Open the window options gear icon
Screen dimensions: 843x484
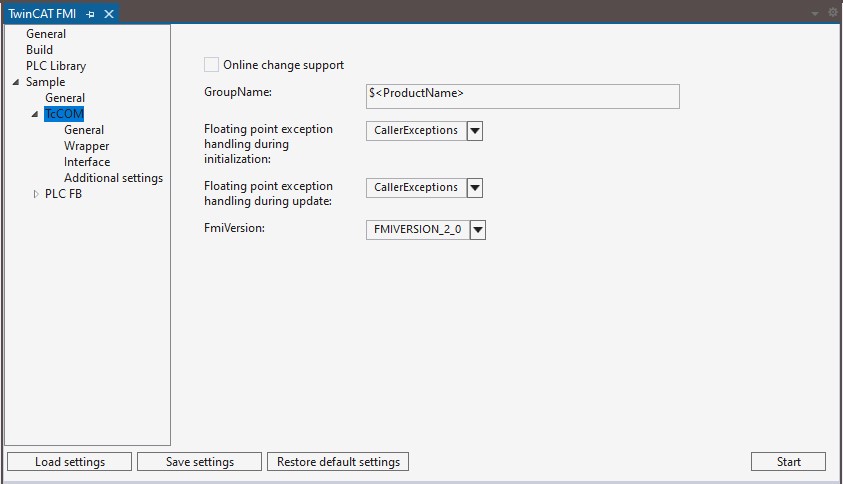click(833, 12)
